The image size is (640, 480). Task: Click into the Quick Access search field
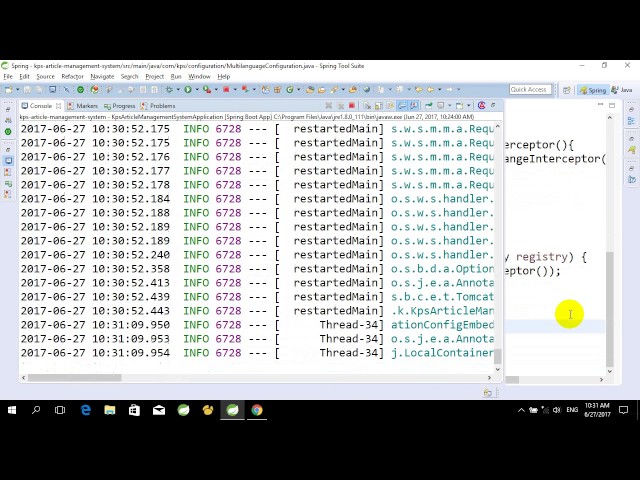529,90
